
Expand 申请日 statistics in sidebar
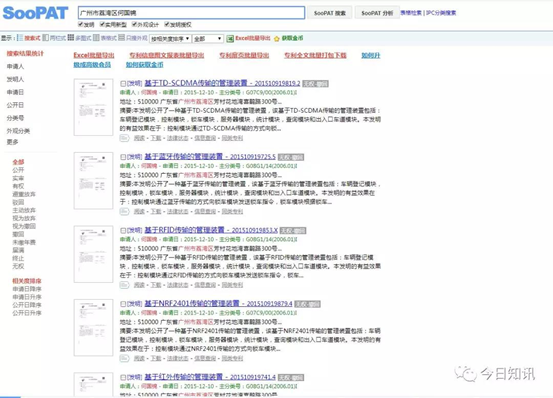pyautogui.click(x=15, y=92)
